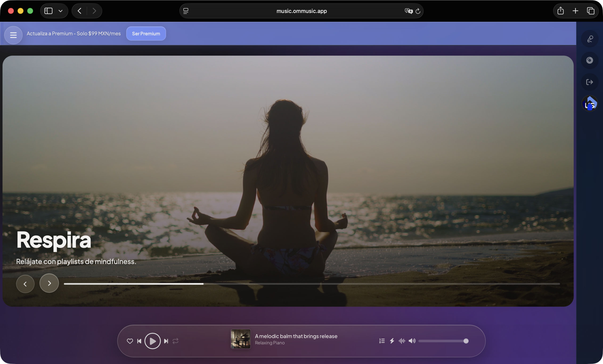Open the Safari share button
Viewport: 603px width, 364px height.
tap(560, 11)
